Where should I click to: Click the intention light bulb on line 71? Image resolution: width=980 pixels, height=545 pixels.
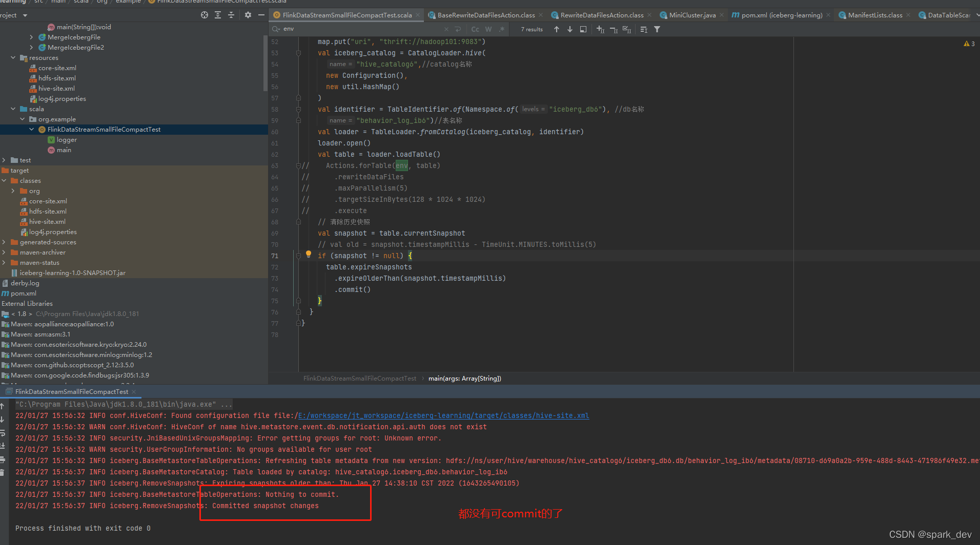click(x=308, y=254)
